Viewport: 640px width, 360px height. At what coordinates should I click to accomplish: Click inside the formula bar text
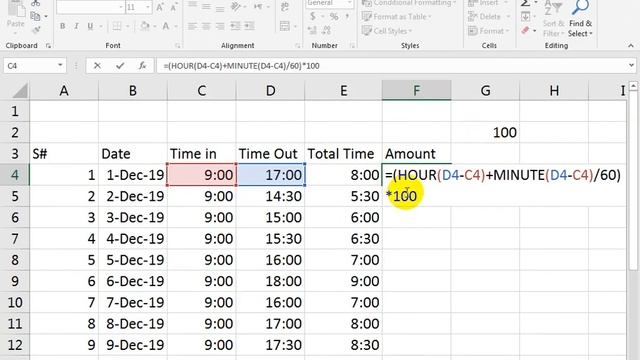pyautogui.click(x=241, y=66)
